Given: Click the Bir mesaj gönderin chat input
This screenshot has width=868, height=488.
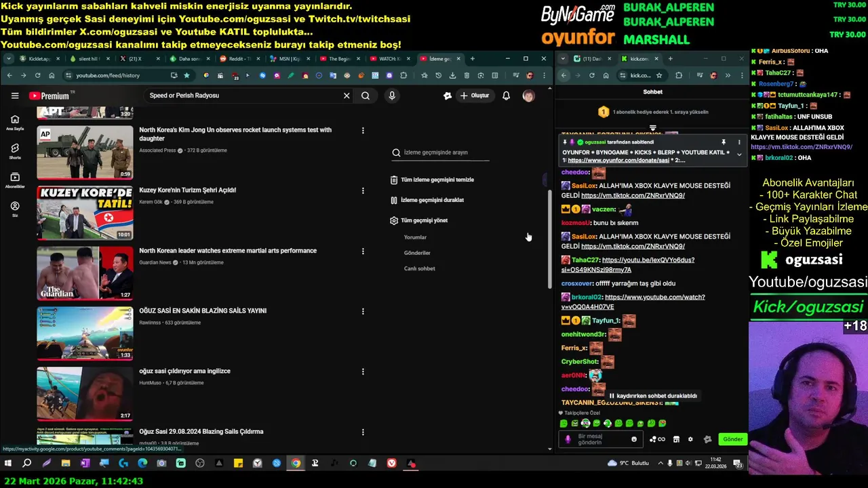Looking at the screenshot, I should (x=602, y=439).
